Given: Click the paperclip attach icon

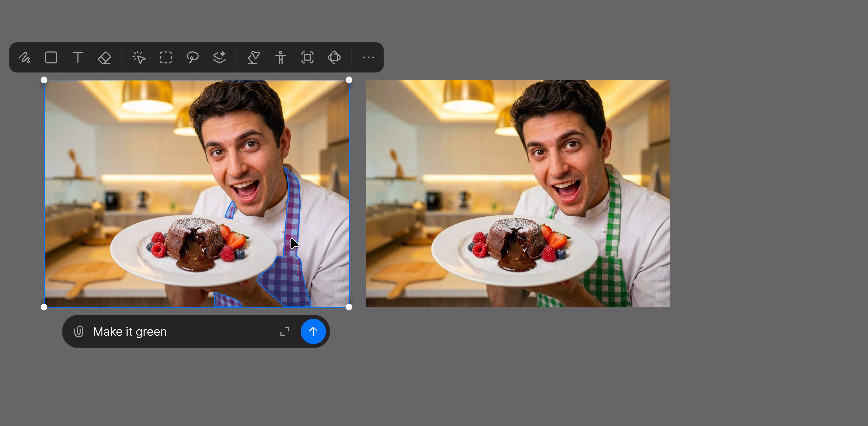Looking at the screenshot, I should (79, 332).
